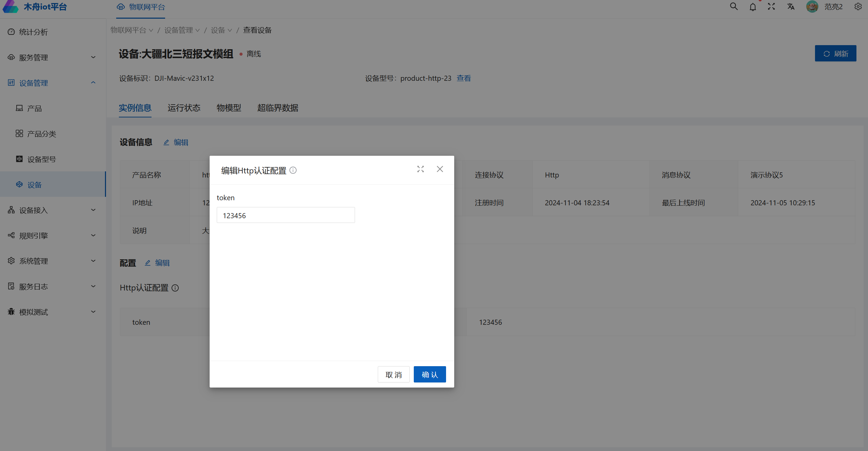Image resolution: width=868 pixels, height=451 pixels.
Task: Open the language translation icon
Action: [791, 6]
